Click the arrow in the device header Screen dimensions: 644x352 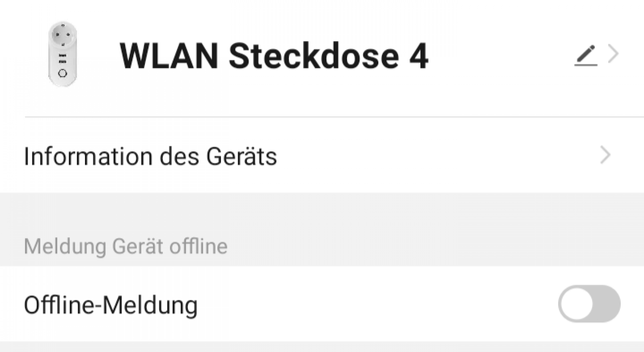[x=613, y=54]
